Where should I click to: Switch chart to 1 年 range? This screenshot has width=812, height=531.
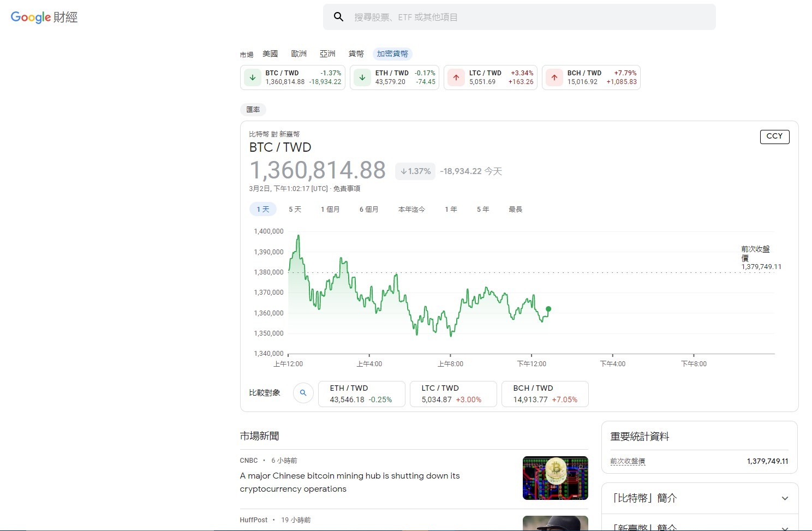point(451,209)
